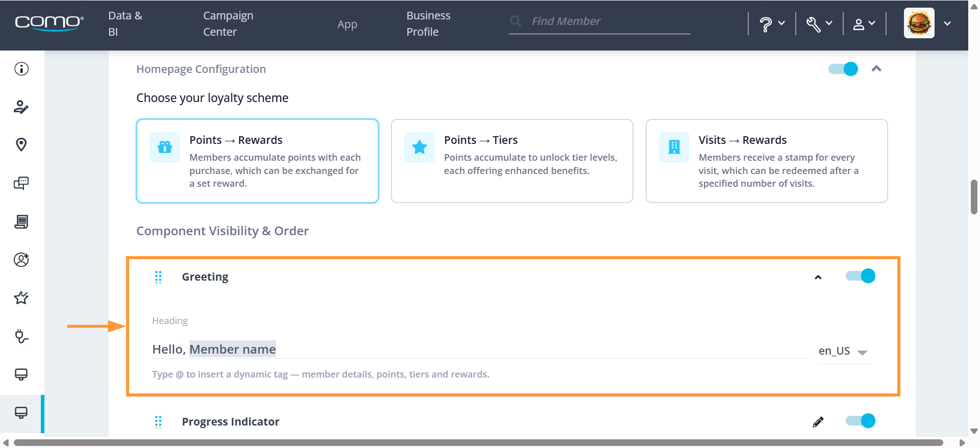The width and height of the screenshot is (980, 448).
Task: Click Component Visibility & Order heading
Action: [x=223, y=231]
